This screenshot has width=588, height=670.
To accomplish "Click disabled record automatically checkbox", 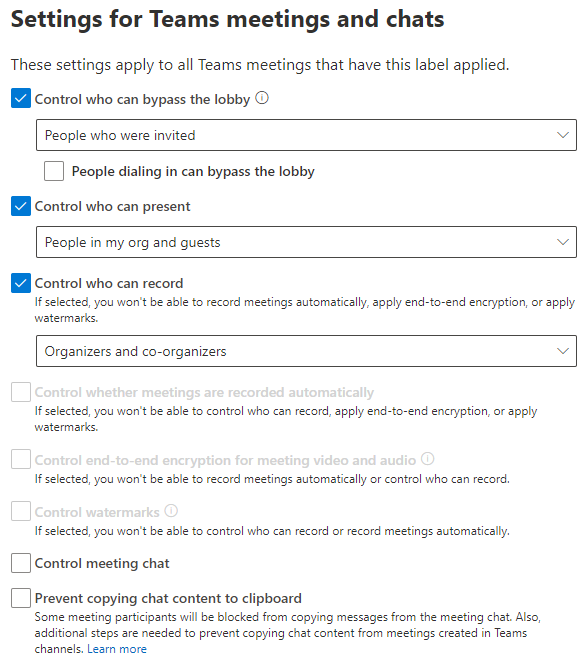I will (21, 392).
